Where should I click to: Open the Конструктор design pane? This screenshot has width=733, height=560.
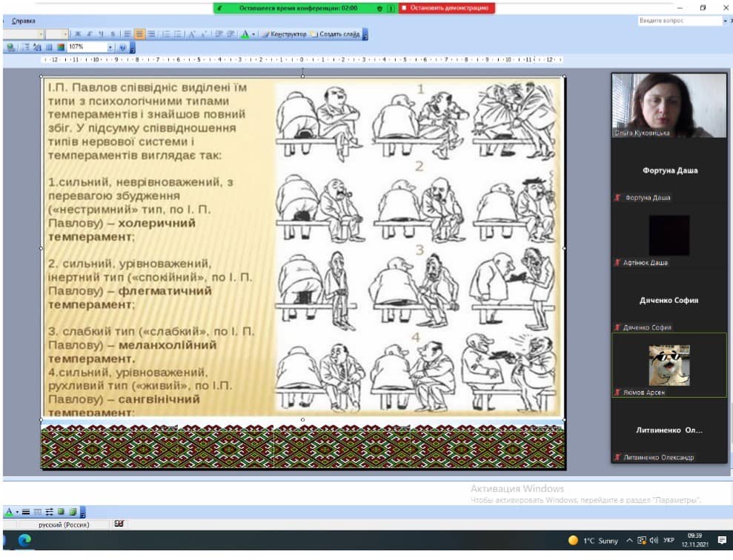(284, 34)
